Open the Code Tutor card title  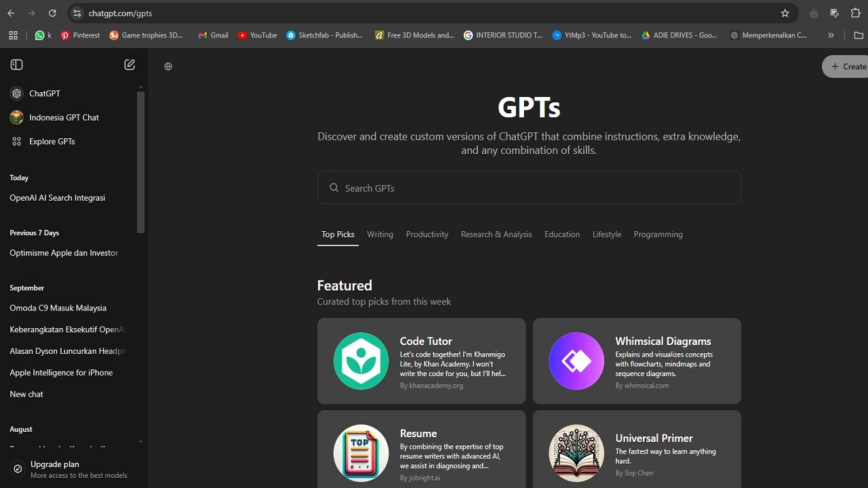[x=426, y=341]
